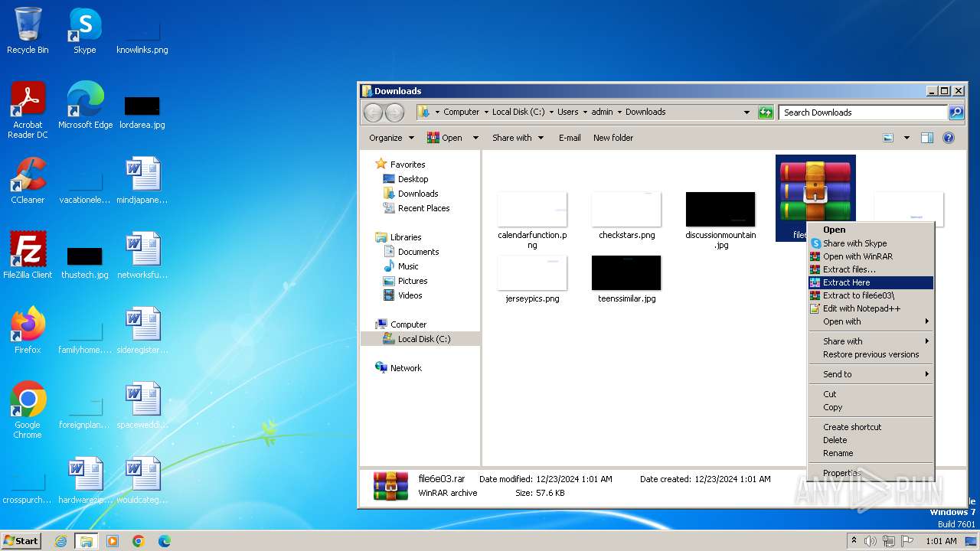This screenshot has height=551, width=980.
Task: Click Local Disk (C:) breadcrumb
Action: (x=518, y=112)
